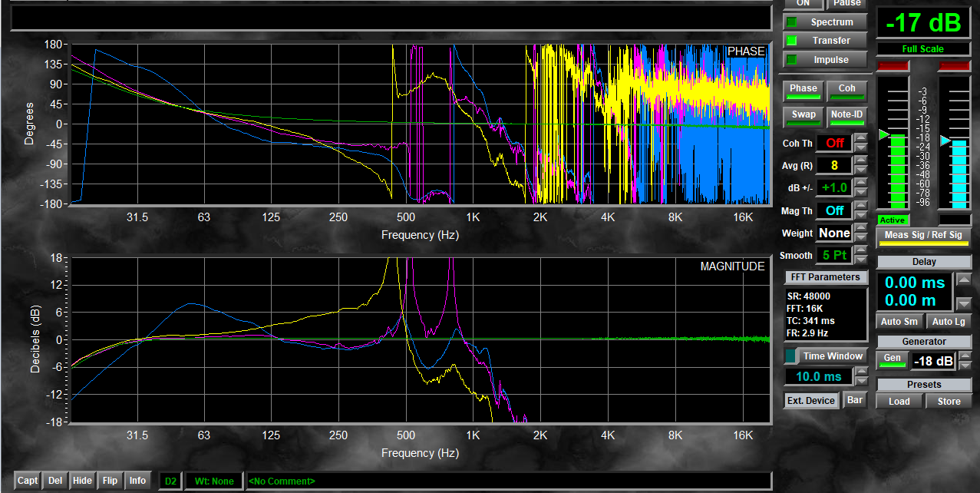Raise the generator level with up arrow
The image size is (980, 493).
click(964, 356)
